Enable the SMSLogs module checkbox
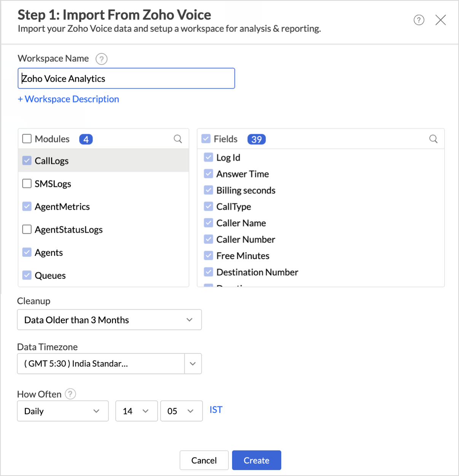Viewport: 459px width, 476px height. click(x=27, y=184)
